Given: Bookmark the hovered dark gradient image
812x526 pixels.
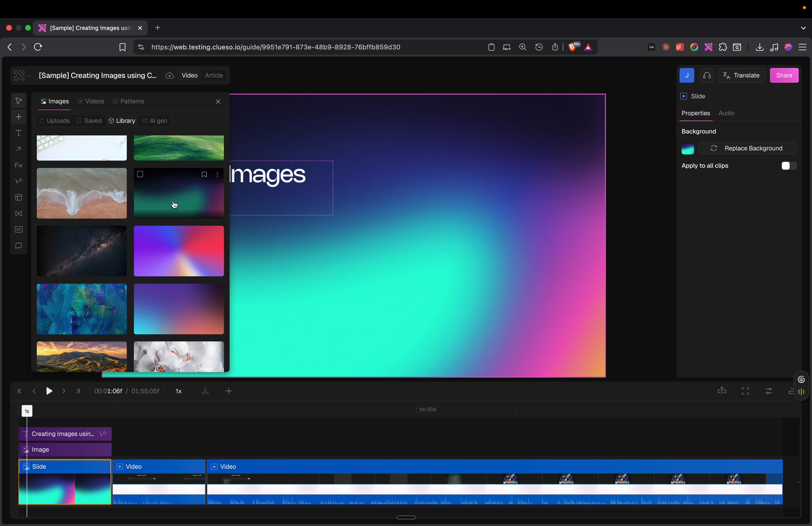Looking at the screenshot, I should click(204, 174).
